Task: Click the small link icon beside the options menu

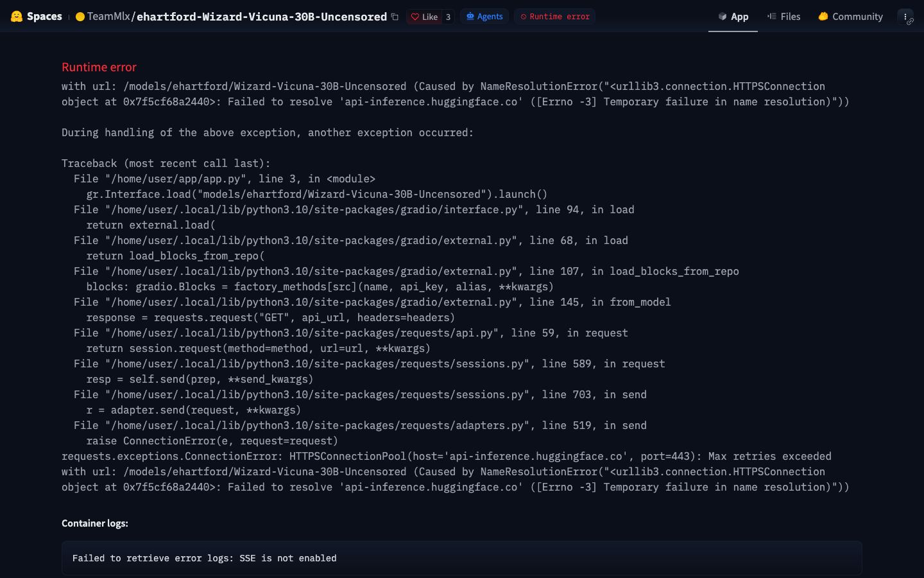Action: (910, 22)
